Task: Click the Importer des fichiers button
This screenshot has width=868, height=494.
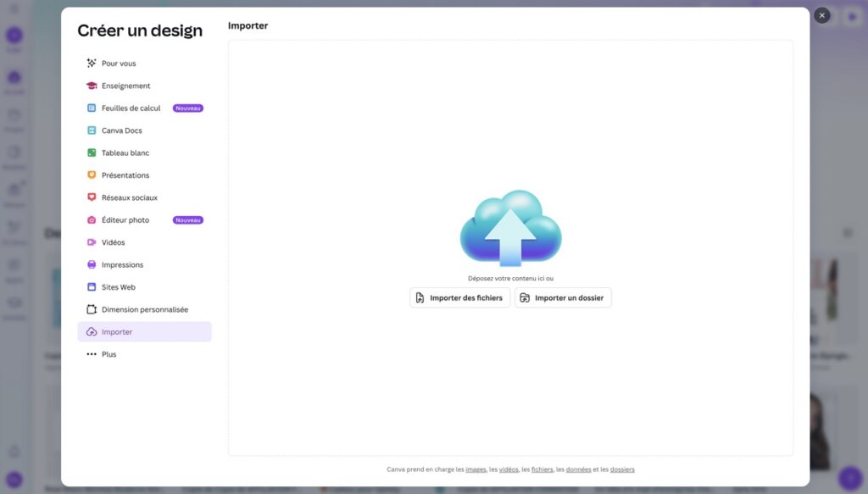Action: click(x=459, y=297)
